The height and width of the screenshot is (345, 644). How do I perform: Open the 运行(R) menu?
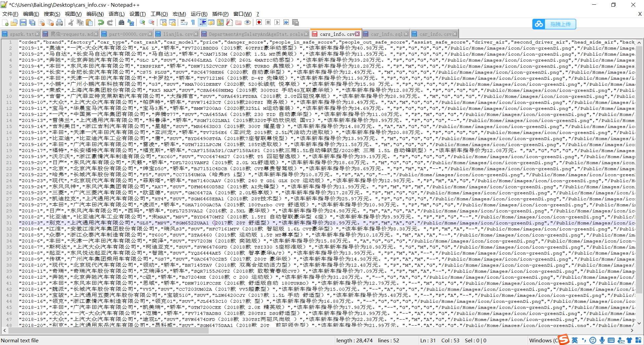tap(199, 14)
